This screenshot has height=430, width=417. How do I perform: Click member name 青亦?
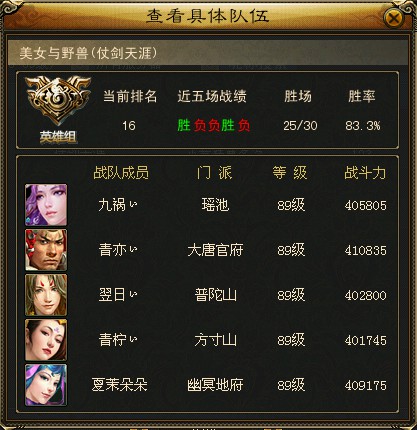(118, 250)
